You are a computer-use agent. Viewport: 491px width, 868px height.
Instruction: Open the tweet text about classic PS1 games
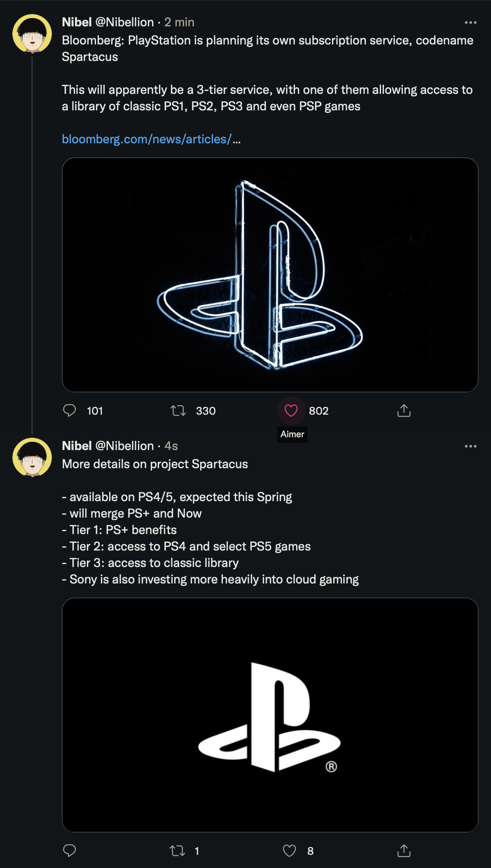pos(267,98)
